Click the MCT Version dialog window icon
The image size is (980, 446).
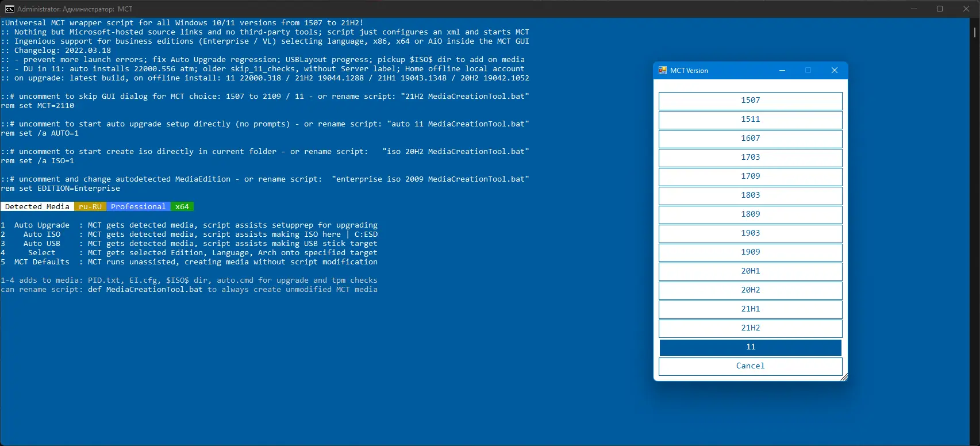[662, 70]
